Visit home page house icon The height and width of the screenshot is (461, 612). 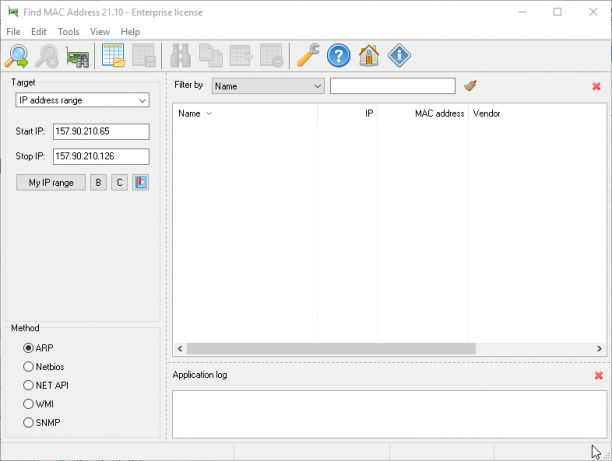369,55
